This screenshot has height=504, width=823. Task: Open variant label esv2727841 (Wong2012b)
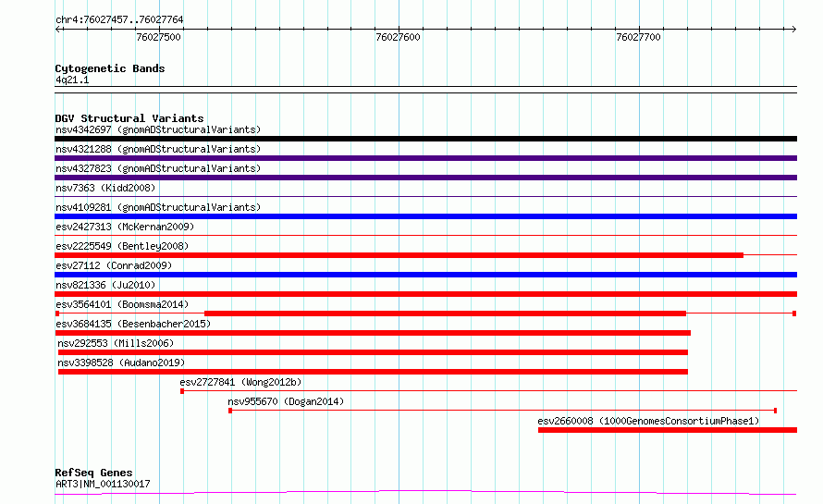point(240,382)
